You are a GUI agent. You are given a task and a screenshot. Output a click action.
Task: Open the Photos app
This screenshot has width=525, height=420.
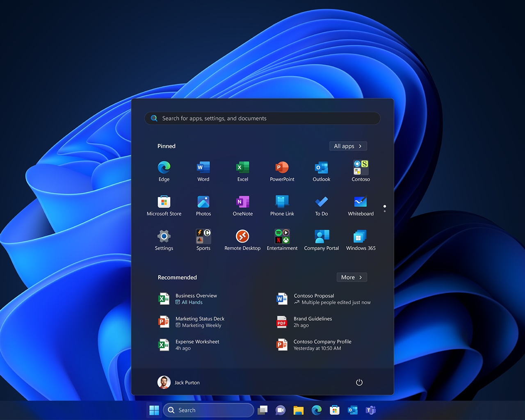click(x=203, y=205)
